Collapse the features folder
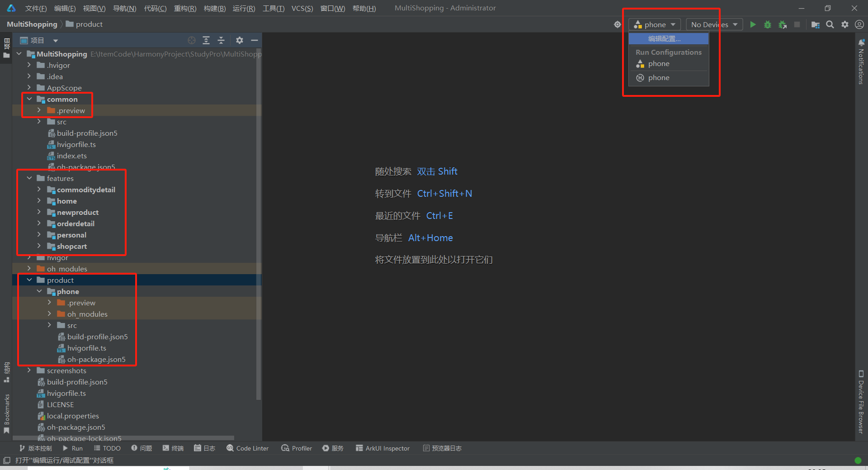The width and height of the screenshot is (868, 470). 29,178
